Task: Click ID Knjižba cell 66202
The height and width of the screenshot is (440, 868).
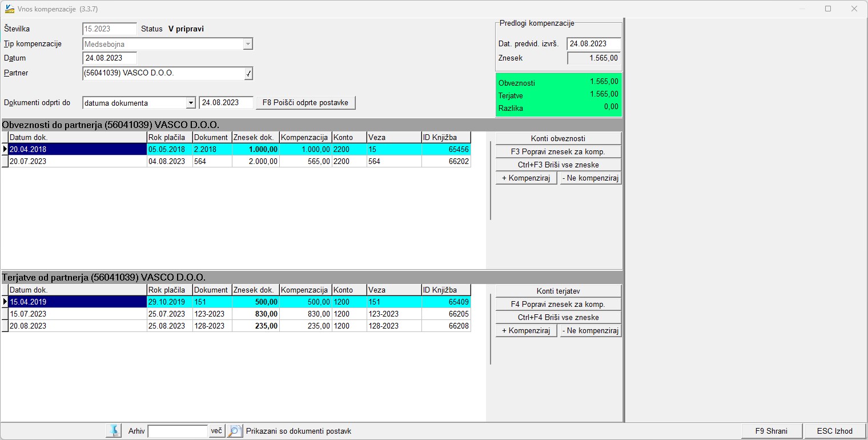Action: click(447, 161)
